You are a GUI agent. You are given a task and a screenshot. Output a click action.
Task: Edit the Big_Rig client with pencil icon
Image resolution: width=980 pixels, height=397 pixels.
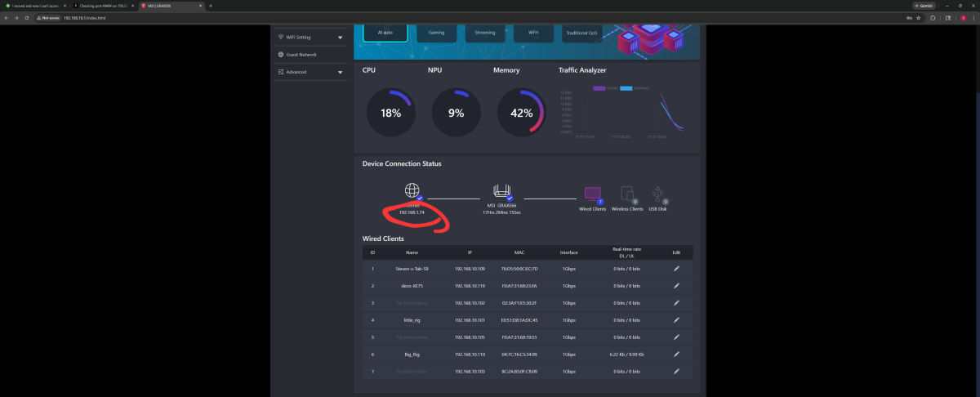676,355
